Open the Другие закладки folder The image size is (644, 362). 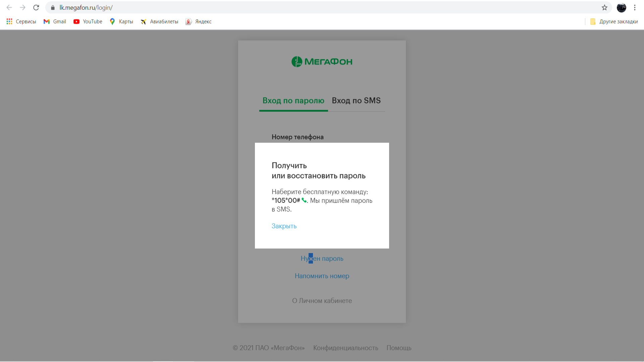click(x=614, y=21)
